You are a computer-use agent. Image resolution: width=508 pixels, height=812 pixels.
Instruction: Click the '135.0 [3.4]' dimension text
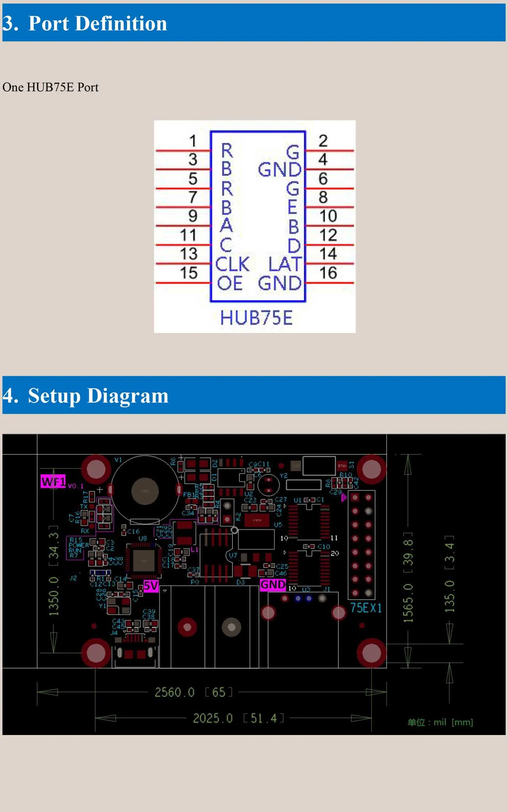tap(449, 574)
